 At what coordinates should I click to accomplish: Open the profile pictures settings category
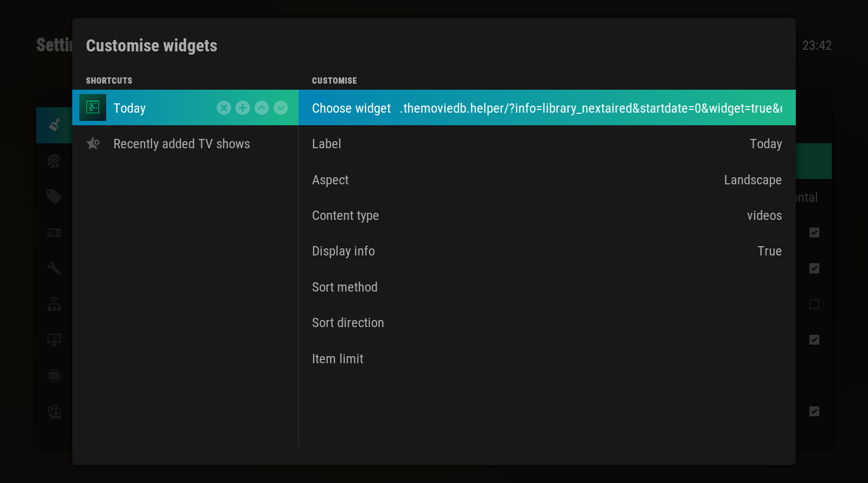pyautogui.click(x=54, y=411)
